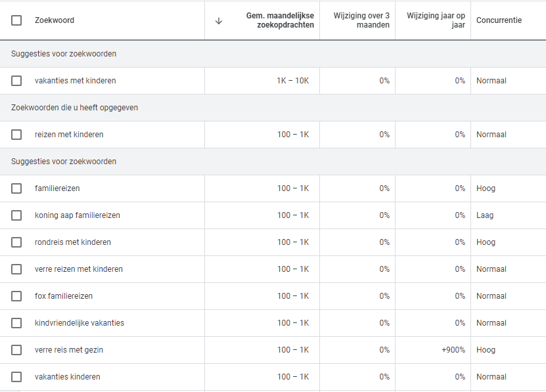
Task: Tick the 'familiereizen' row checkbox
Action: (x=16, y=188)
